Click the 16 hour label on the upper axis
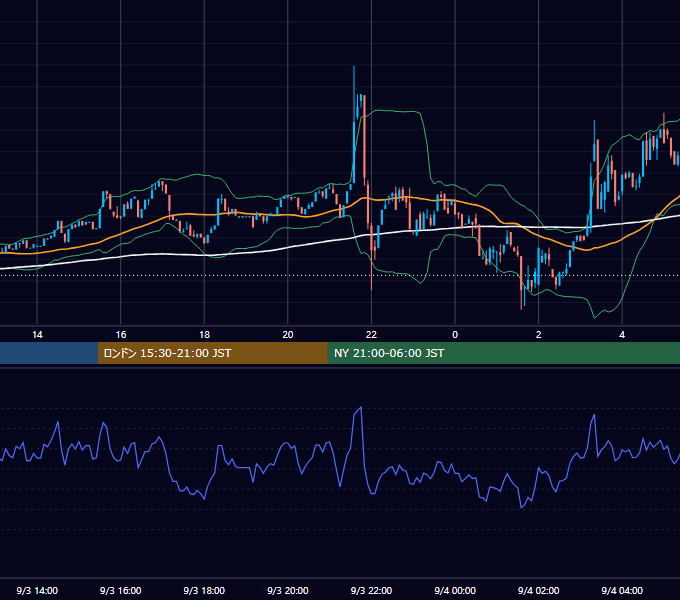 tap(121, 335)
